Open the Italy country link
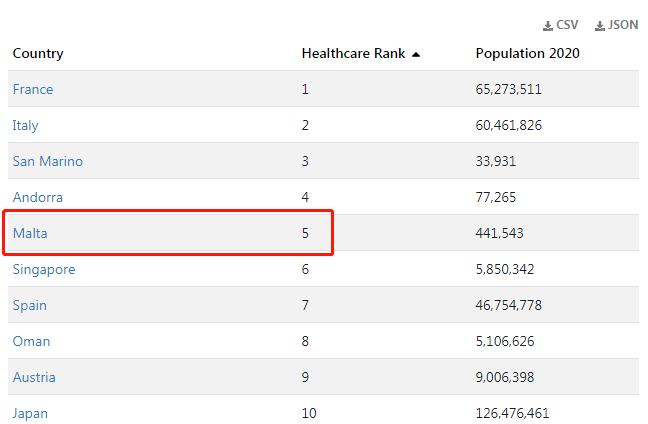The image size is (648, 424). tap(25, 125)
